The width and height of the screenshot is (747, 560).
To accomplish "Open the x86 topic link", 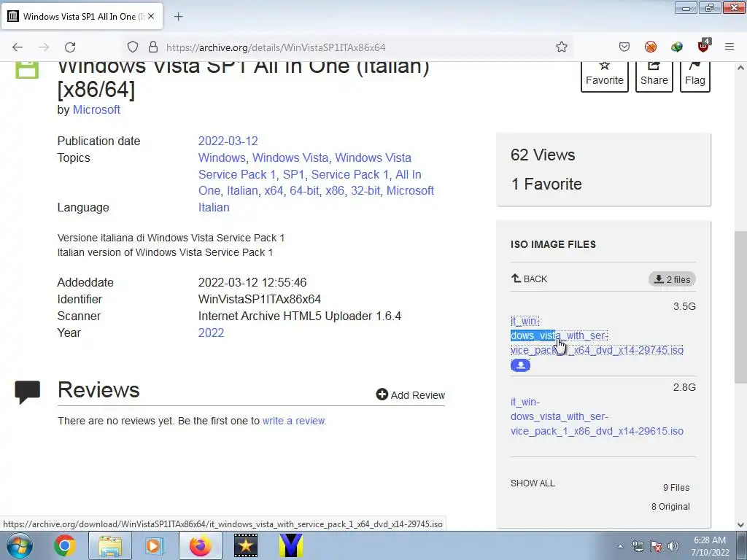I will (x=335, y=190).
